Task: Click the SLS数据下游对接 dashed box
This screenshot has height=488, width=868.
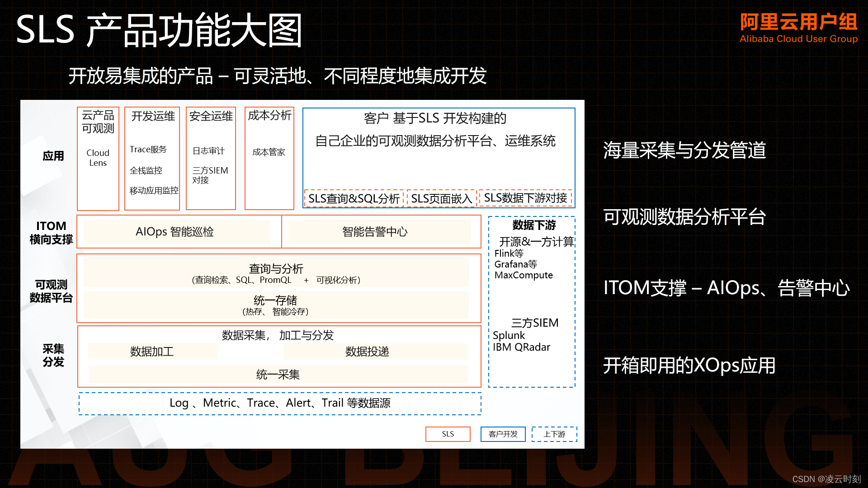Action: [x=525, y=198]
